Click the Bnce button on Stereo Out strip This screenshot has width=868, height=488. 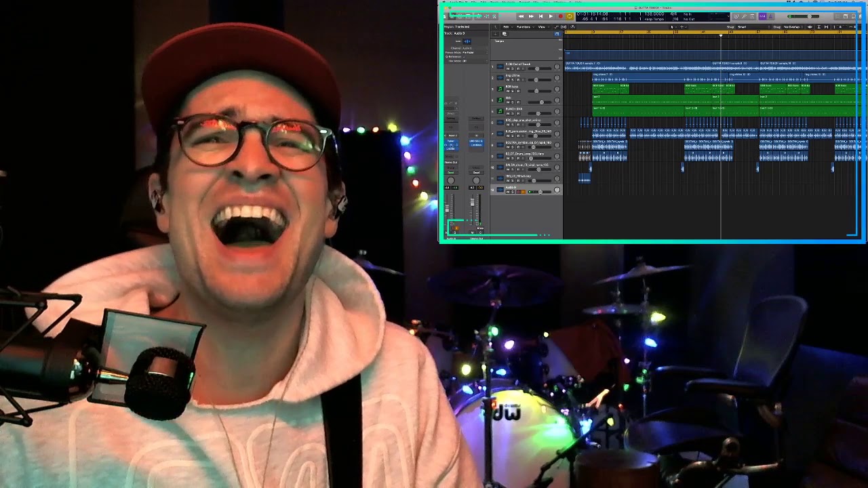pos(480,228)
